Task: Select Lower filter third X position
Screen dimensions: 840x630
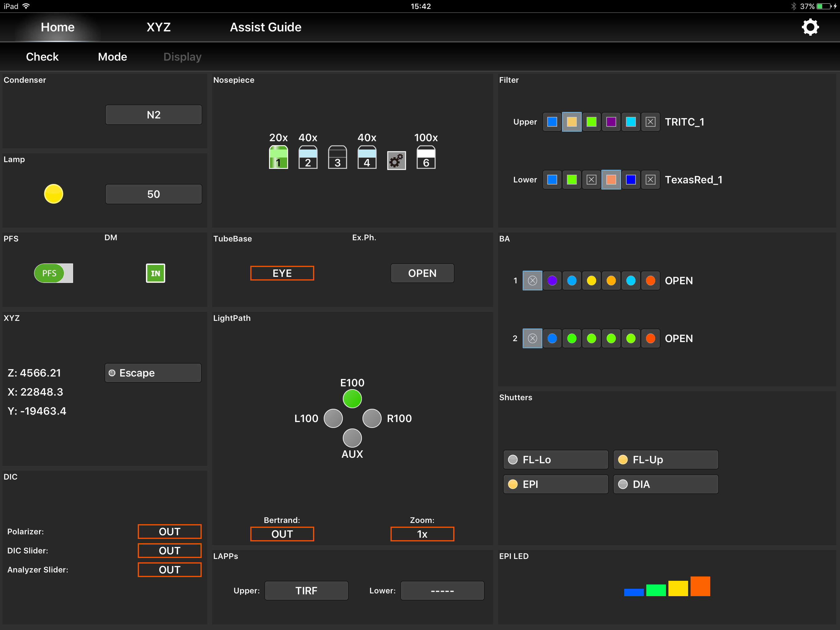Action: [591, 179]
